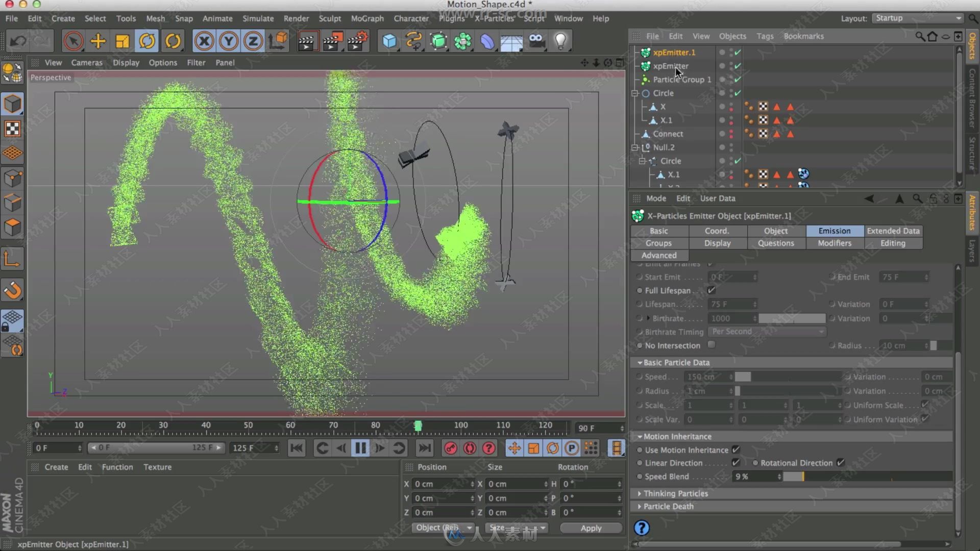The height and width of the screenshot is (551, 980).
Task: Click Render View clapperboard icon
Action: [x=307, y=41]
